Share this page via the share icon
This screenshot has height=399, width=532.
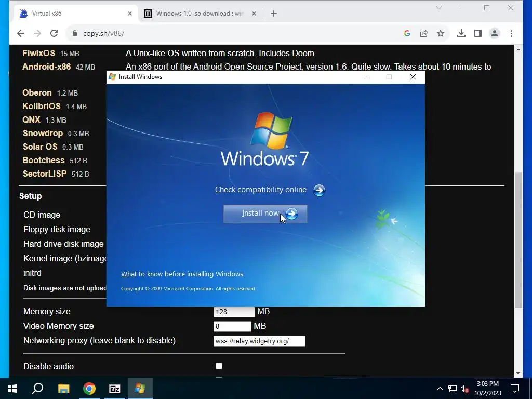click(424, 33)
